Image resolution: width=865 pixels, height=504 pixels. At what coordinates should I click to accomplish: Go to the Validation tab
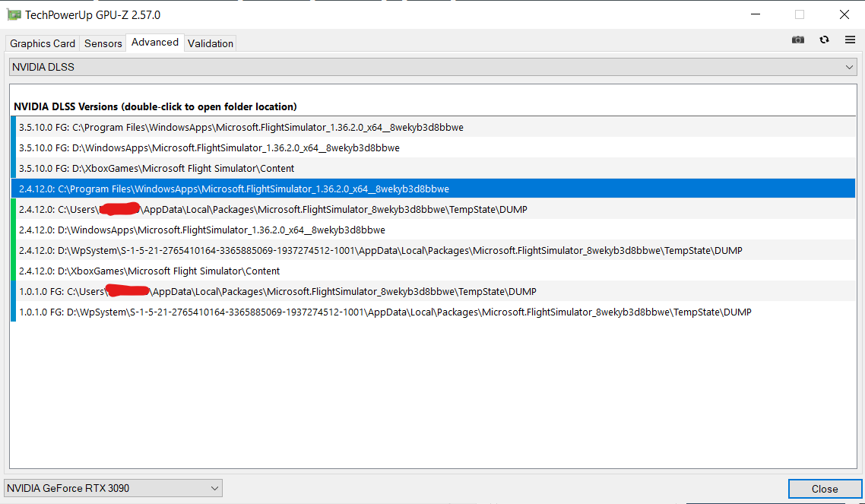click(211, 43)
